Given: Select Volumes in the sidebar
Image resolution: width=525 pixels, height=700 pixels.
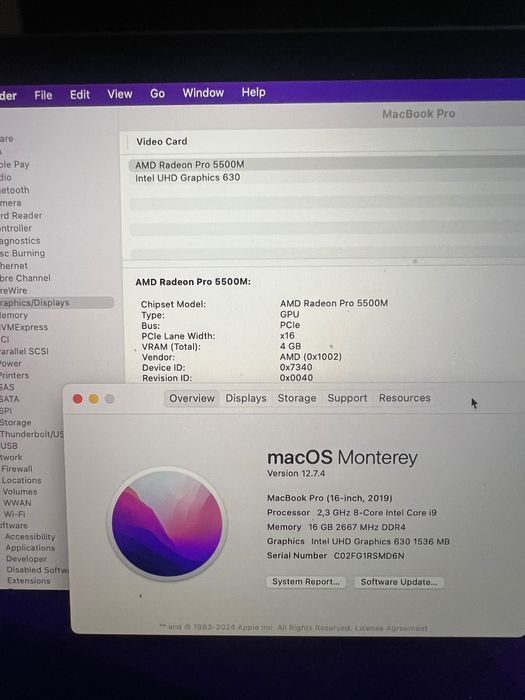Looking at the screenshot, I should pyautogui.click(x=20, y=492).
